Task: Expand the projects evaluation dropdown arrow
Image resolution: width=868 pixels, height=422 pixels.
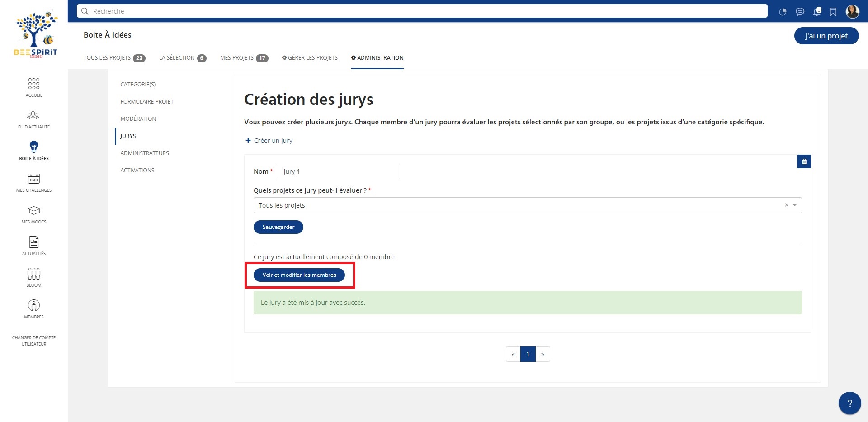Action: point(795,205)
